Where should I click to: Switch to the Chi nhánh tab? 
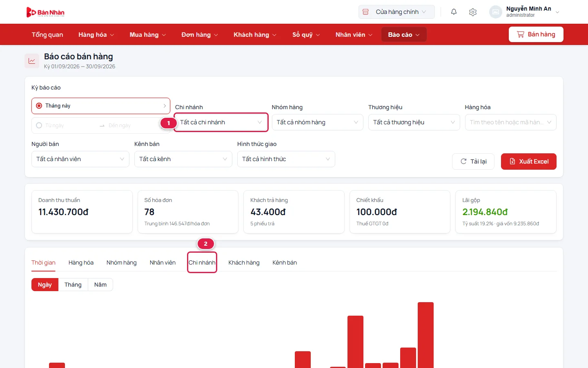pos(202,263)
